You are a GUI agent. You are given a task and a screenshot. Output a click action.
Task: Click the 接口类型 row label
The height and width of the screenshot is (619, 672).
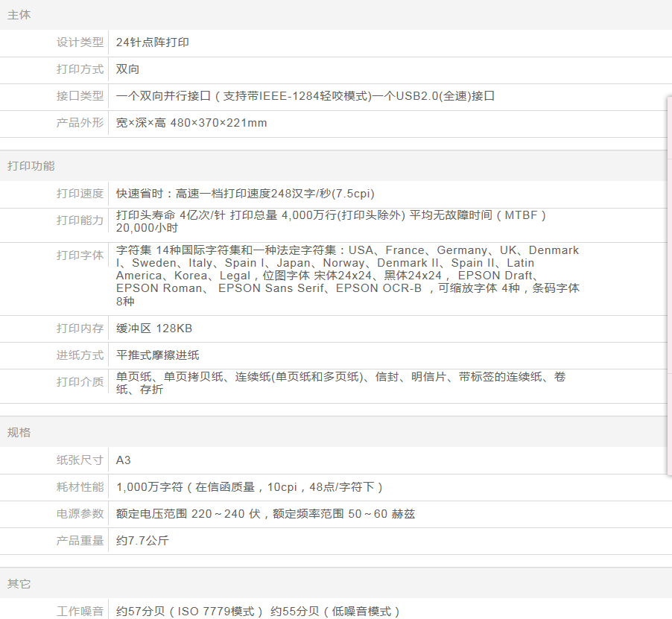coord(80,96)
